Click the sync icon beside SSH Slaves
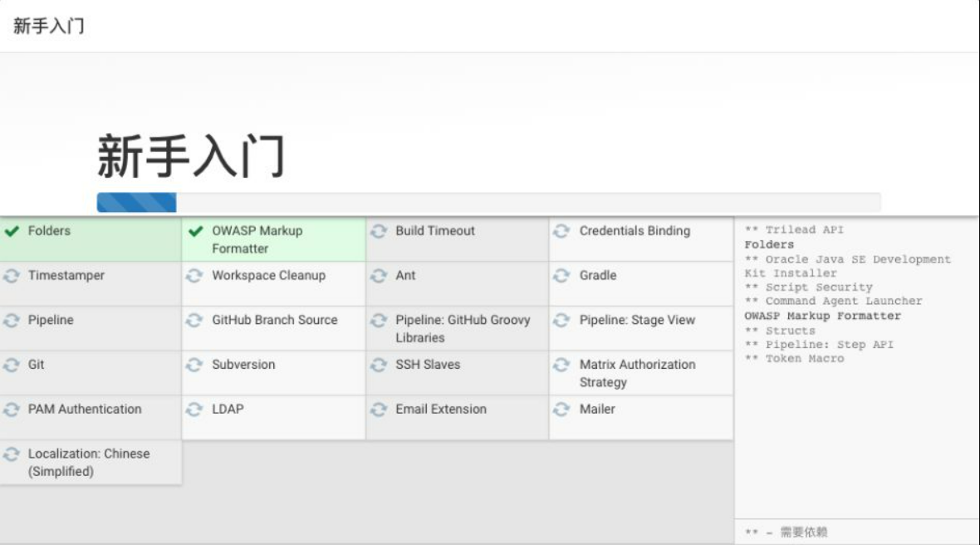This screenshot has width=980, height=545. 379,365
